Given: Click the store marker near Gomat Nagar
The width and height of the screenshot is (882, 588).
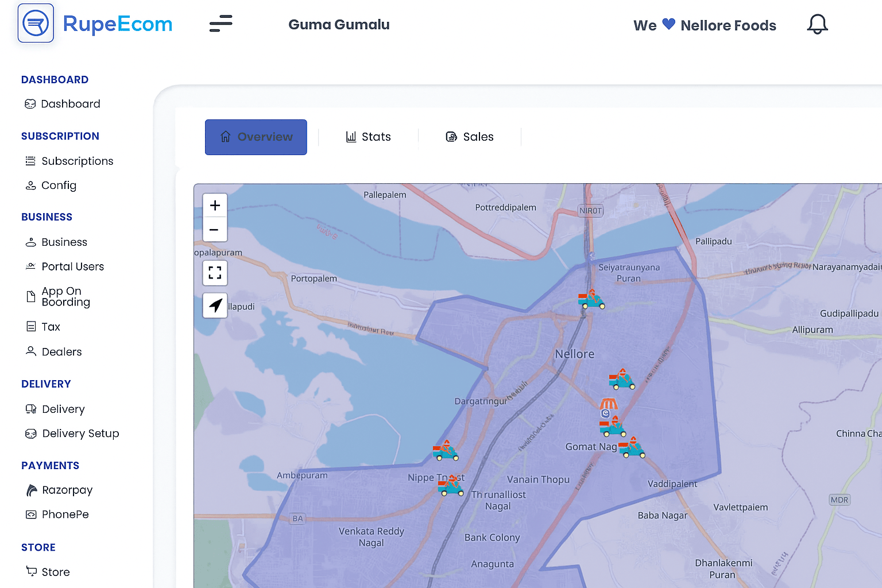Looking at the screenshot, I should (x=608, y=407).
